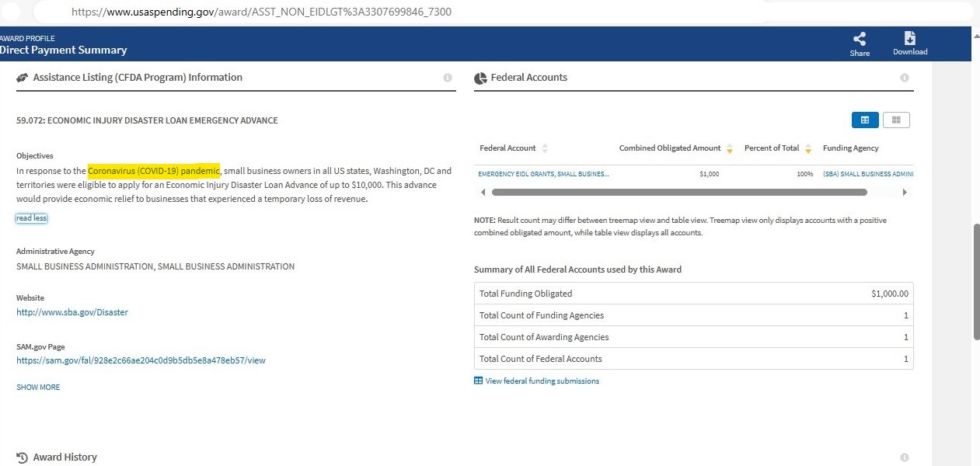
Task: Sort by Percent of Total arrows
Action: coord(808,148)
